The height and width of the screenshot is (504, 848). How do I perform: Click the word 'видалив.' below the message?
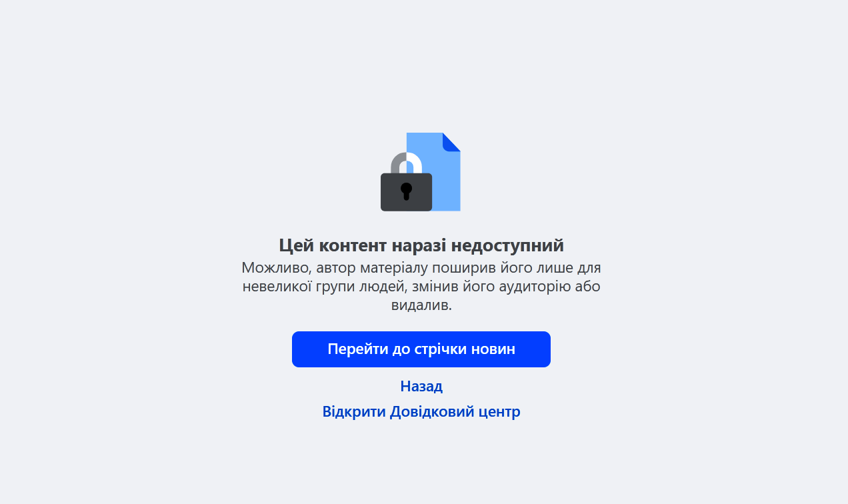point(421,305)
